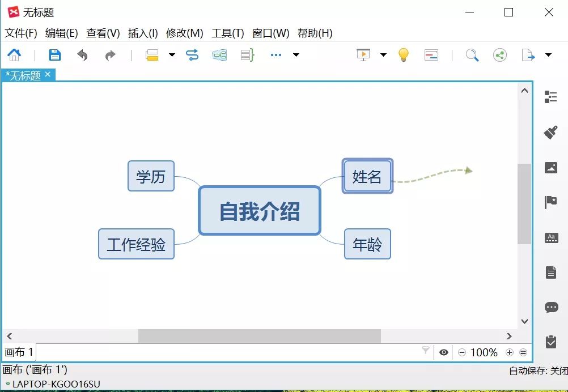Open the themes panel with the Aa icon
Viewport: 568px width, 392px height.
552,238
